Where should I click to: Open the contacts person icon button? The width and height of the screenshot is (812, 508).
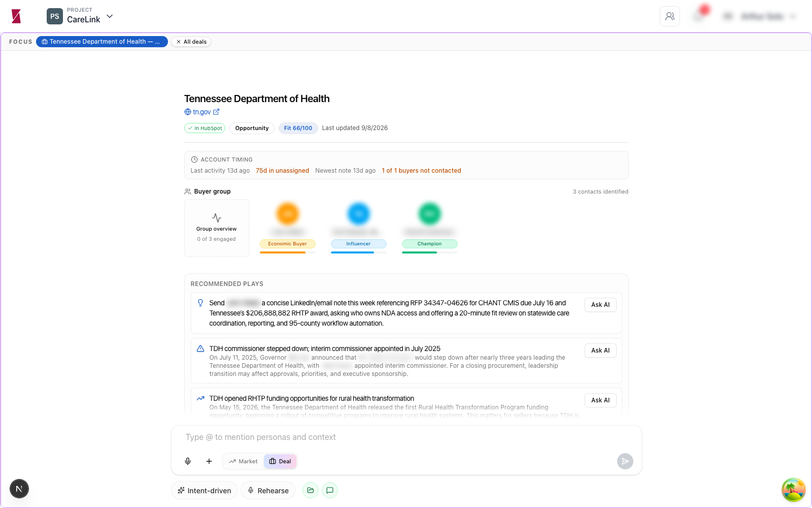[x=670, y=16]
